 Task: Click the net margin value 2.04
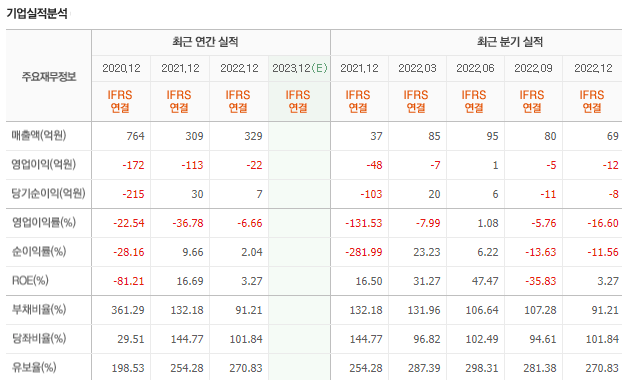[252, 252]
